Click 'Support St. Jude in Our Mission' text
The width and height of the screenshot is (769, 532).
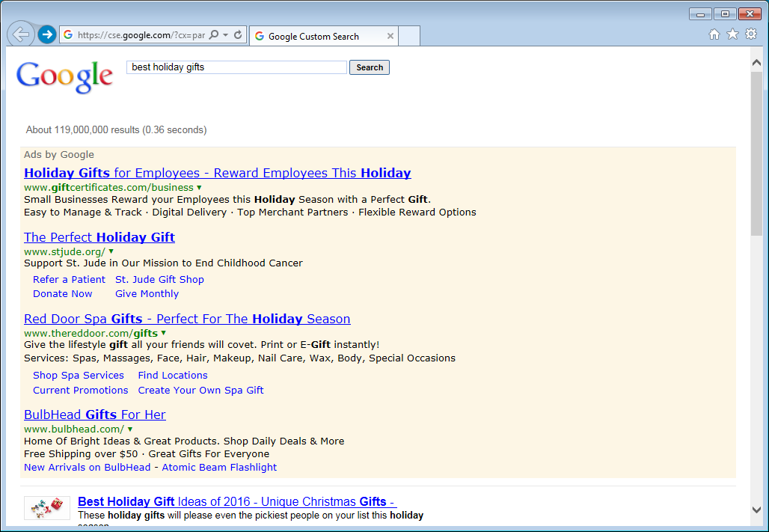(x=163, y=263)
